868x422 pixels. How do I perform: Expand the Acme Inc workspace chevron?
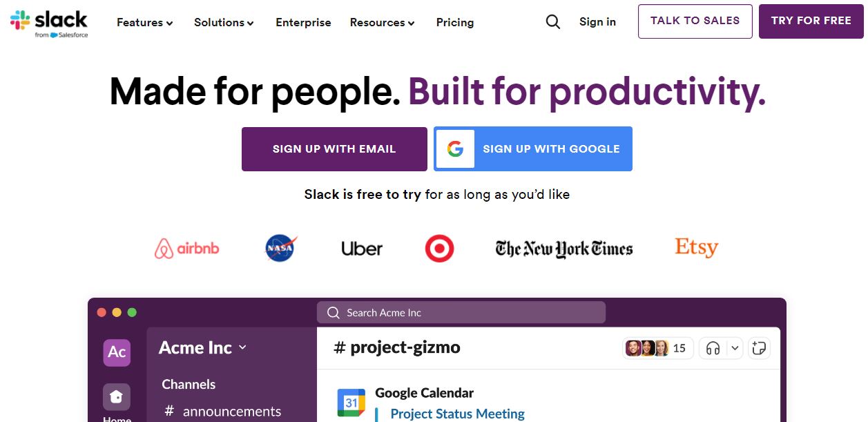pos(242,347)
